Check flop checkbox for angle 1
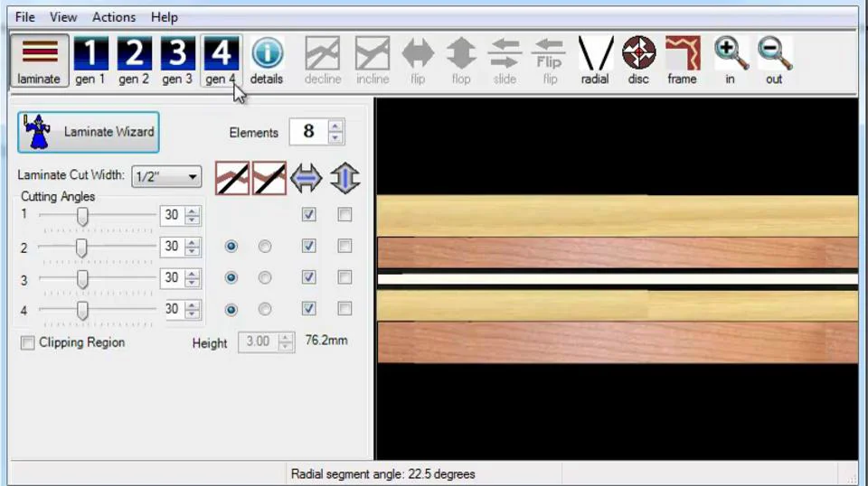Image resolution: width=868 pixels, height=486 pixels. (x=344, y=214)
